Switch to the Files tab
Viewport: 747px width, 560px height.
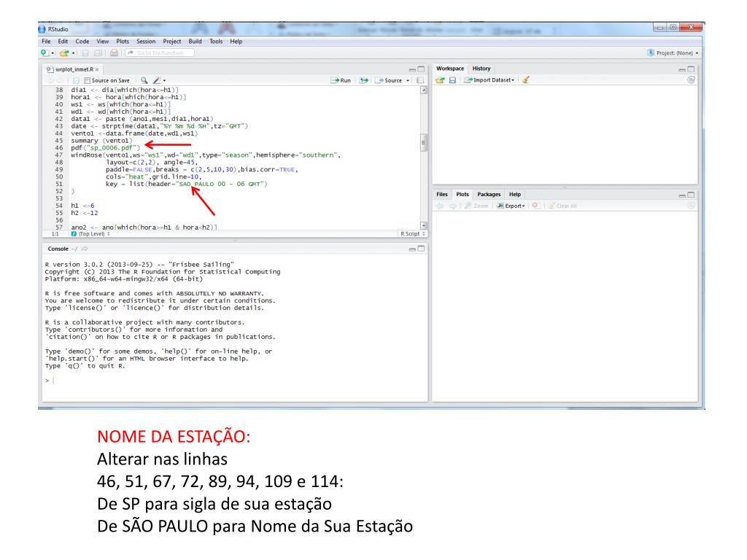pos(442,194)
